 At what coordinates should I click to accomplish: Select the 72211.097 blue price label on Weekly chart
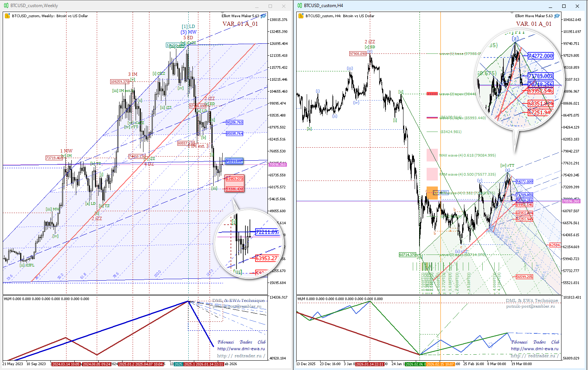pyautogui.click(x=234, y=161)
